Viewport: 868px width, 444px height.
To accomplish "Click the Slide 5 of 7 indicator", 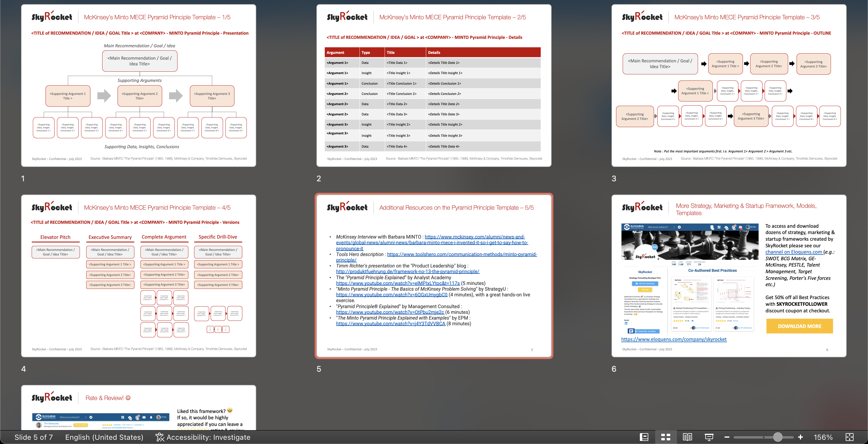I will (34, 437).
